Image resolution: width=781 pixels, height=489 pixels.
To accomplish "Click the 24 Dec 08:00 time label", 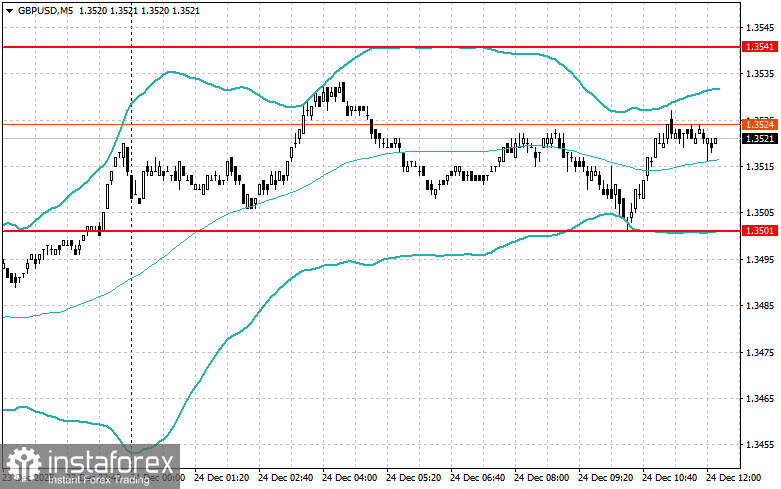I will [x=541, y=478].
